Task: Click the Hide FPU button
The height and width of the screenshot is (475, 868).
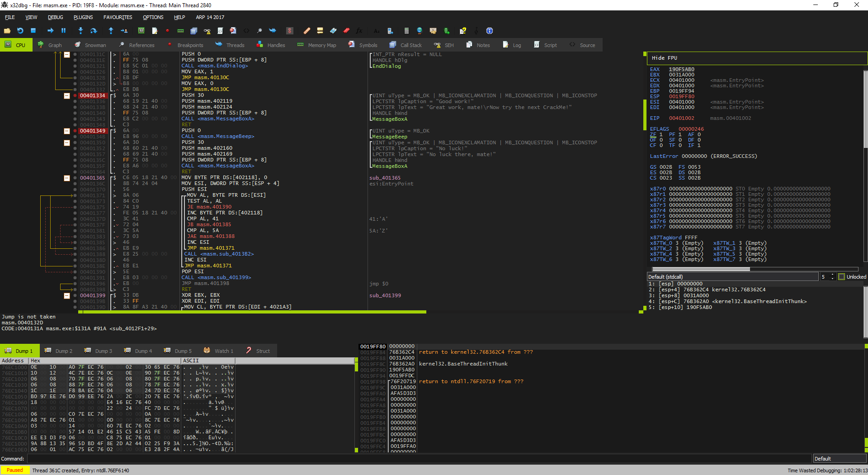Action: coord(664,58)
